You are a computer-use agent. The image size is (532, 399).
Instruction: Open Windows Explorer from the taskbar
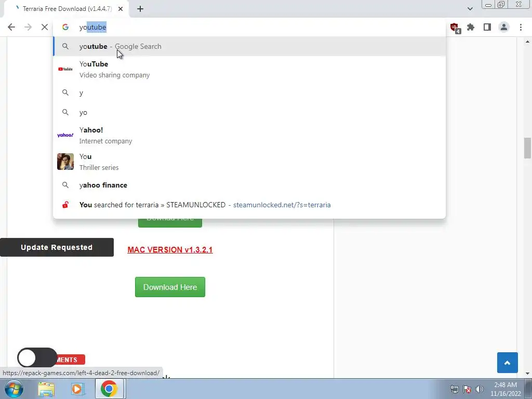point(46,389)
